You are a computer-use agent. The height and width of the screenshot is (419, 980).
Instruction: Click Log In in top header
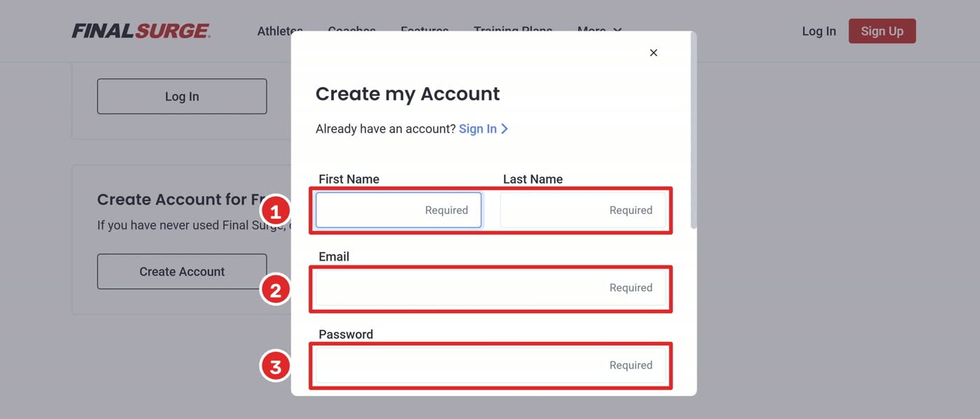click(x=819, y=31)
